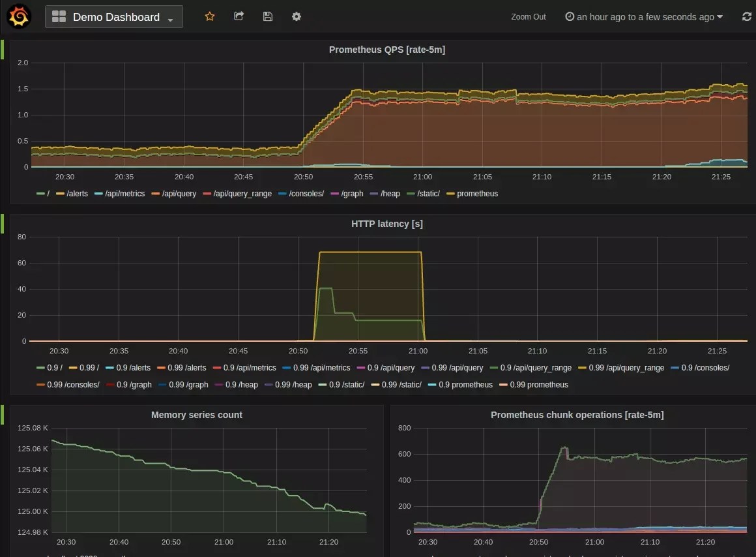Refresh the dashboard
Viewport: 756px width, 557px height.
coord(746,16)
